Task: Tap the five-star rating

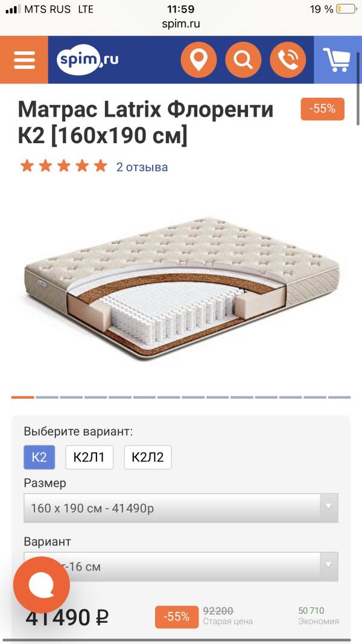Action: coord(63,167)
